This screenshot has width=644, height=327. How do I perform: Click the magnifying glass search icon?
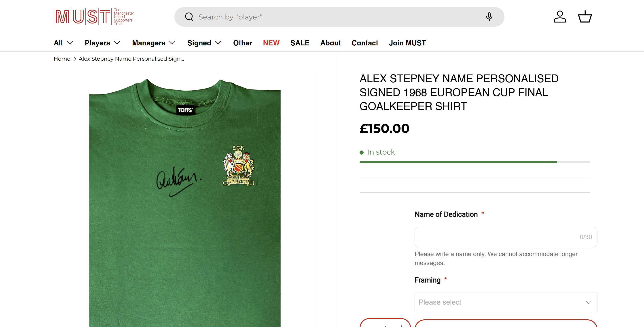click(189, 17)
